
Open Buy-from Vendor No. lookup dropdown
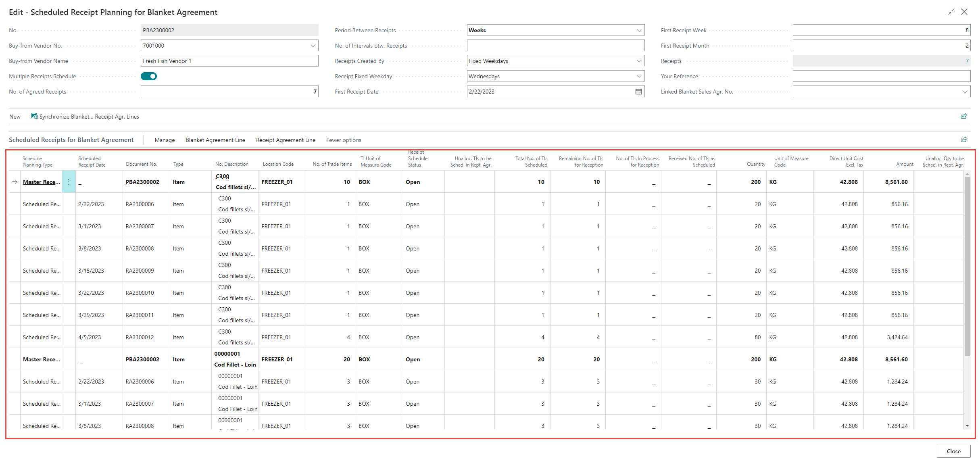313,46
